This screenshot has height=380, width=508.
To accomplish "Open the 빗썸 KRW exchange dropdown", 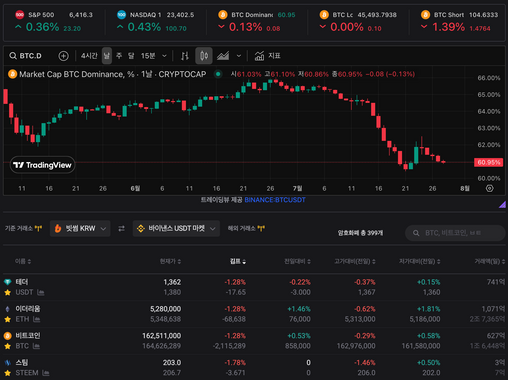I will (x=80, y=228).
